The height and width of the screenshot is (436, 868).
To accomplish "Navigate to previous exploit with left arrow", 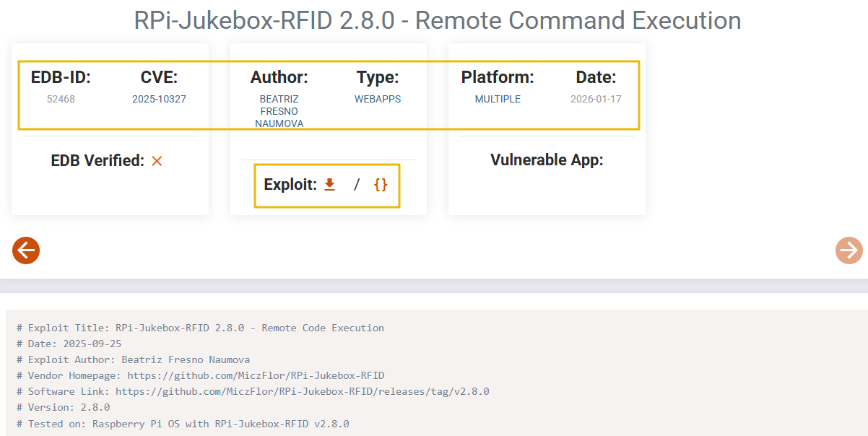I will pyautogui.click(x=25, y=250).
